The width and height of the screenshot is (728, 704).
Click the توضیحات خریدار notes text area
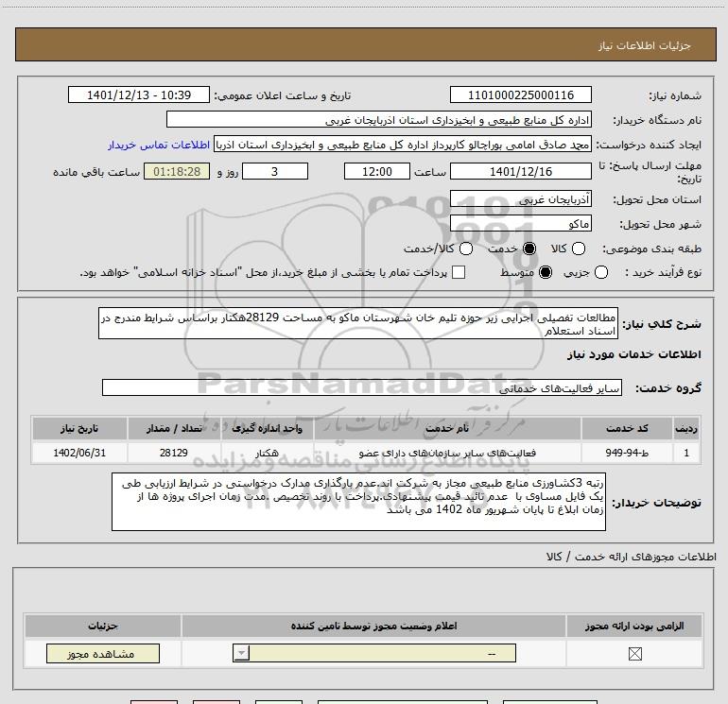(358, 502)
